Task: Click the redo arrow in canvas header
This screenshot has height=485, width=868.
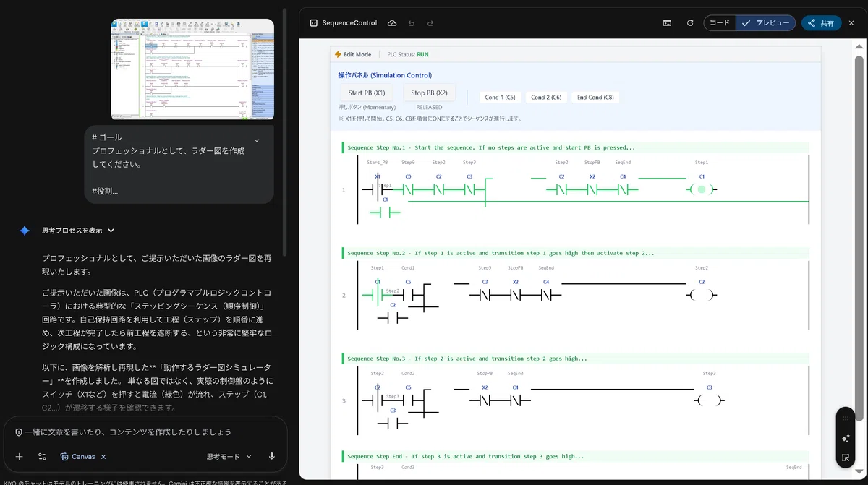Action: 430,23
